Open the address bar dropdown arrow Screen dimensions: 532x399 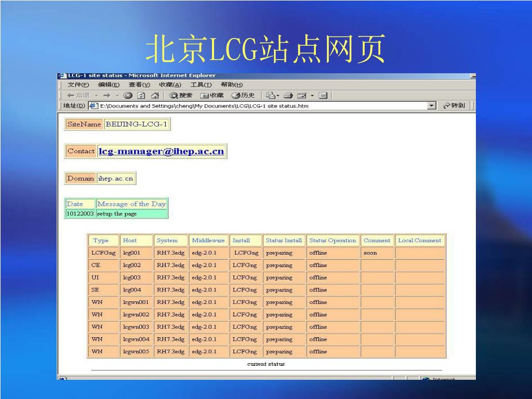431,105
